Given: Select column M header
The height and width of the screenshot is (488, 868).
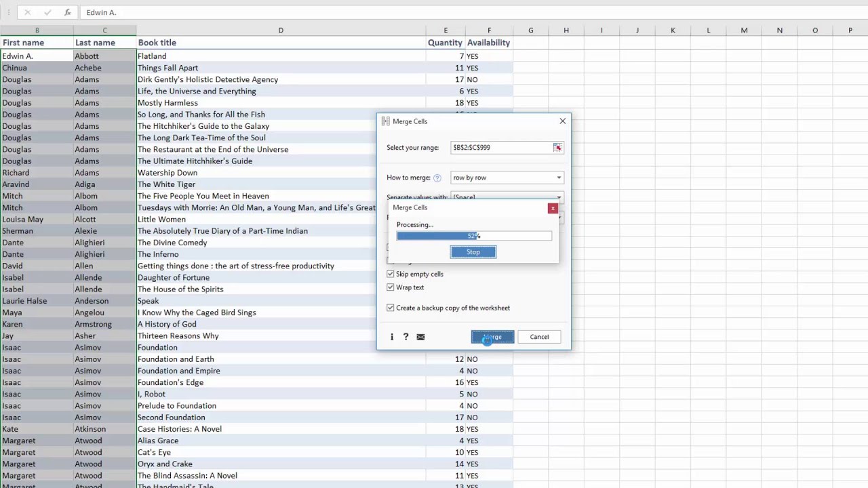Looking at the screenshot, I should pyautogui.click(x=744, y=30).
